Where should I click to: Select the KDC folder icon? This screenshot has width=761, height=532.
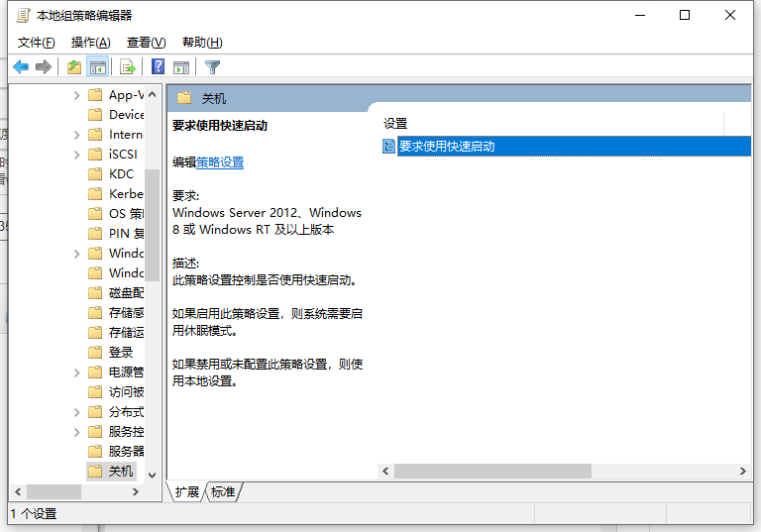95,173
